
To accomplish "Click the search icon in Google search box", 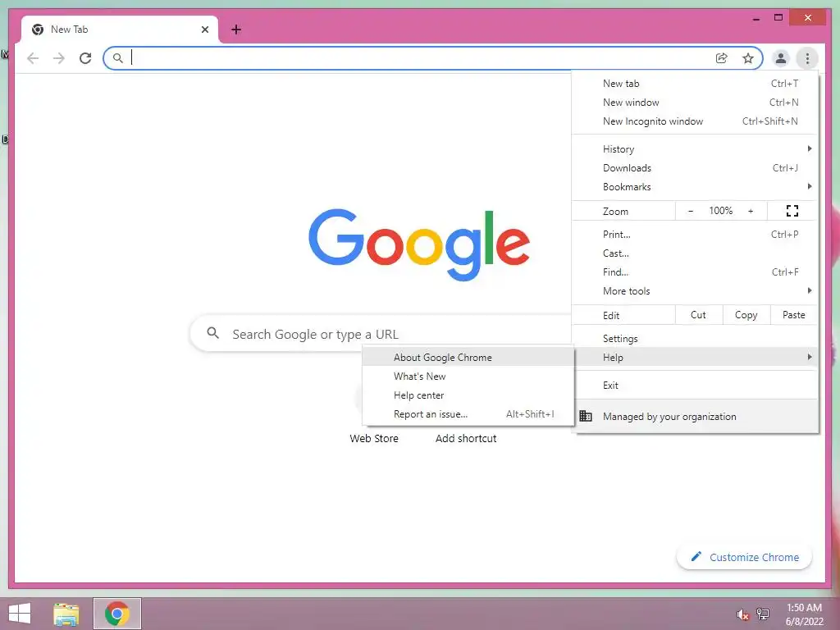I will coord(212,333).
